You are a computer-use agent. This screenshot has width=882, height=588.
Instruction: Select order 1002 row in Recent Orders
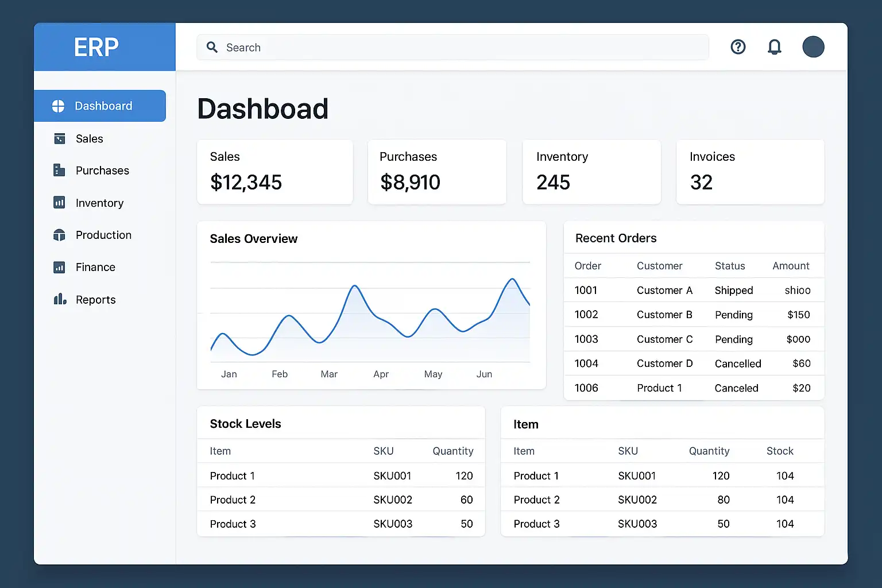pyautogui.click(x=693, y=315)
